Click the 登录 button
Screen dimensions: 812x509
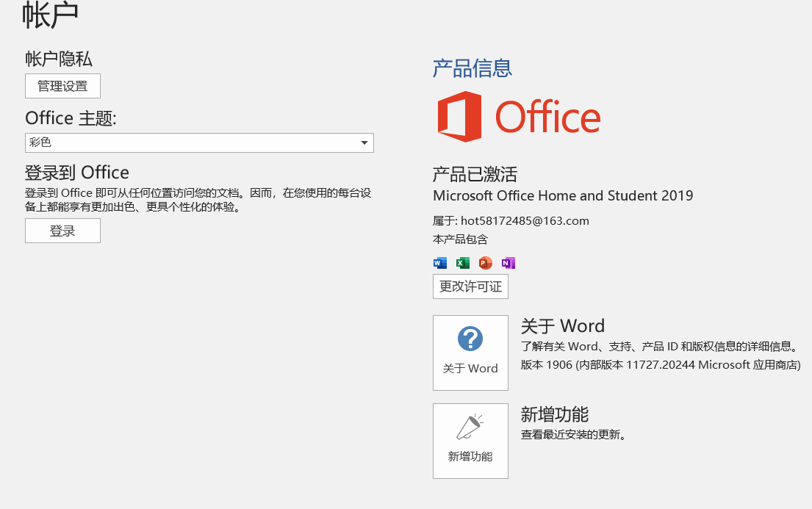point(62,231)
